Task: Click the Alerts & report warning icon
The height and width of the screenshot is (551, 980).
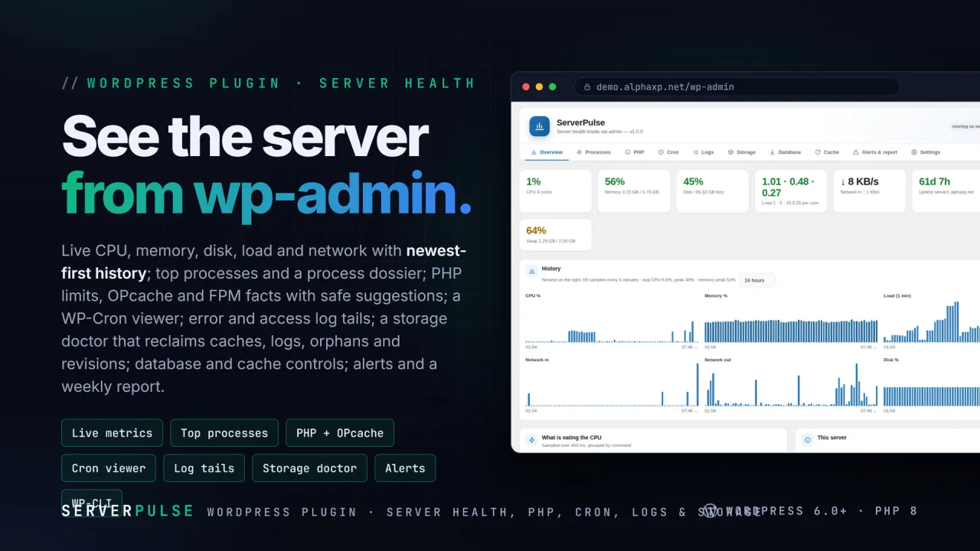Action: [x=856, y=152]
